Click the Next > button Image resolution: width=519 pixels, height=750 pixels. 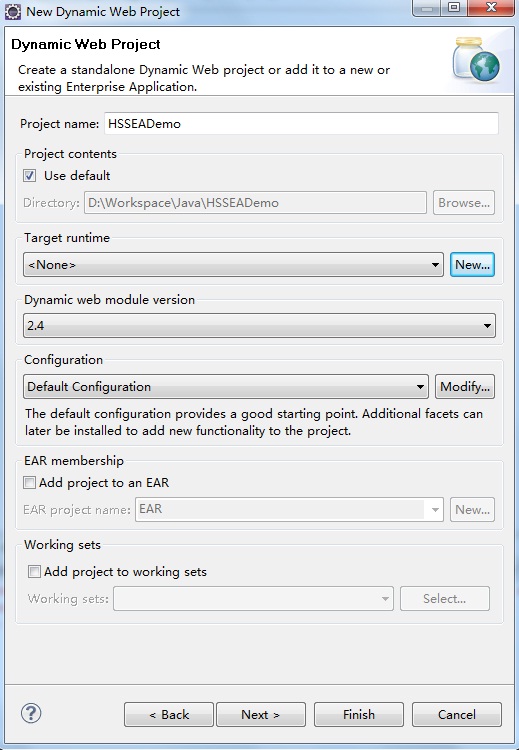[x=261, y=715]
